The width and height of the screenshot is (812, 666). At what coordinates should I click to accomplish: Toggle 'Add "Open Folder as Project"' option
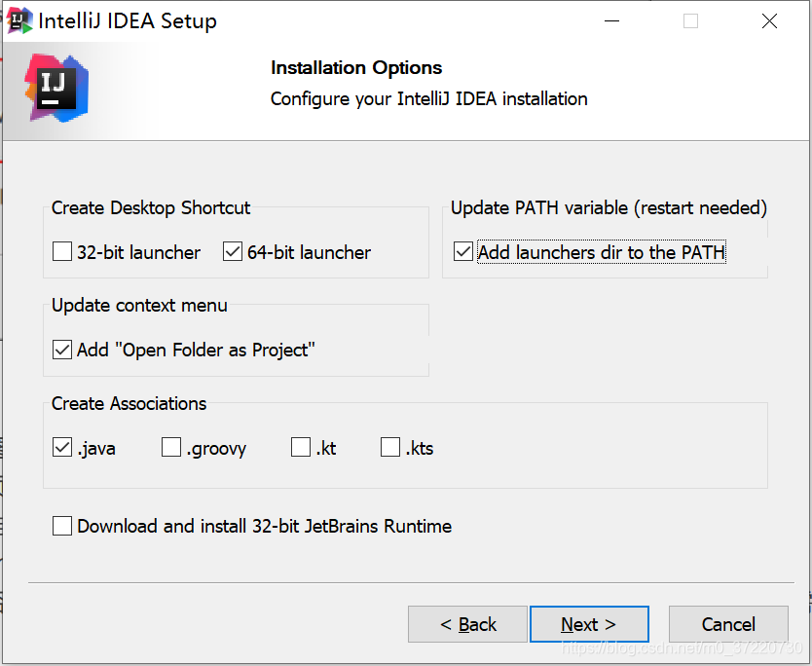(61, 349)
